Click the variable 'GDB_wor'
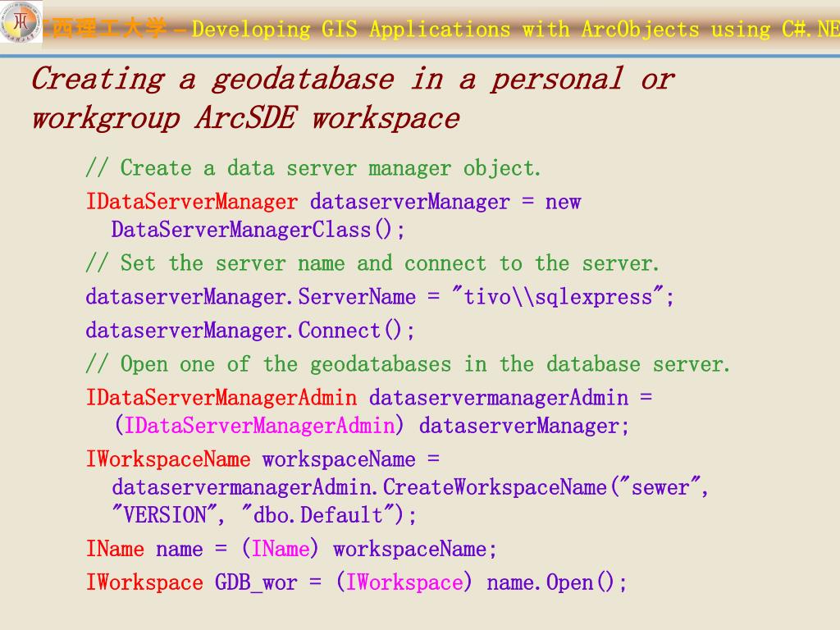 point(256,583)
